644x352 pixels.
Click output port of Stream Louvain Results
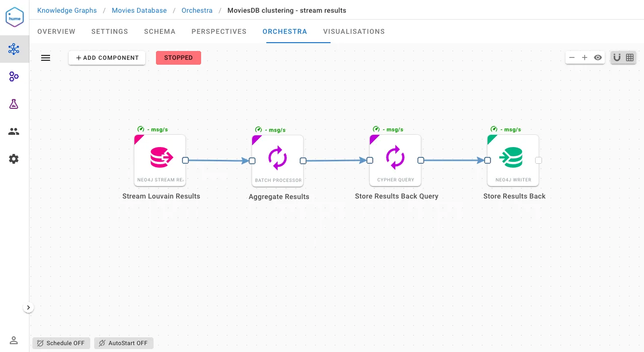(x=185, y=160)
